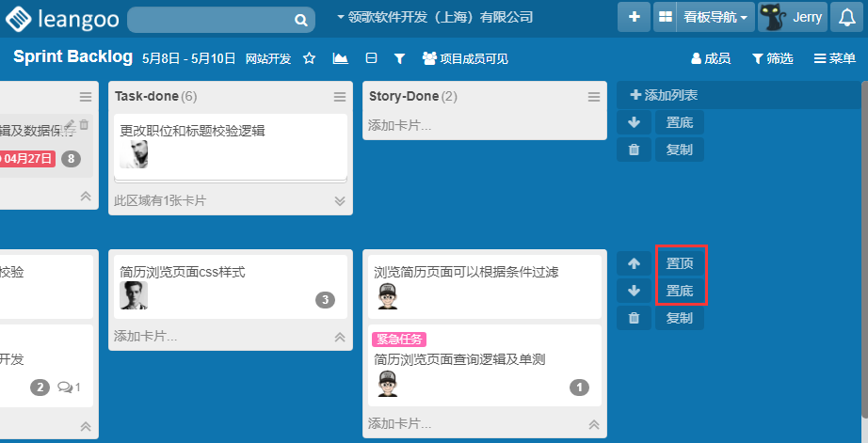Expand the 领歌软件开发 company dropdown
The height and width of the screenshot is (443, 868).
click(434, 17)
